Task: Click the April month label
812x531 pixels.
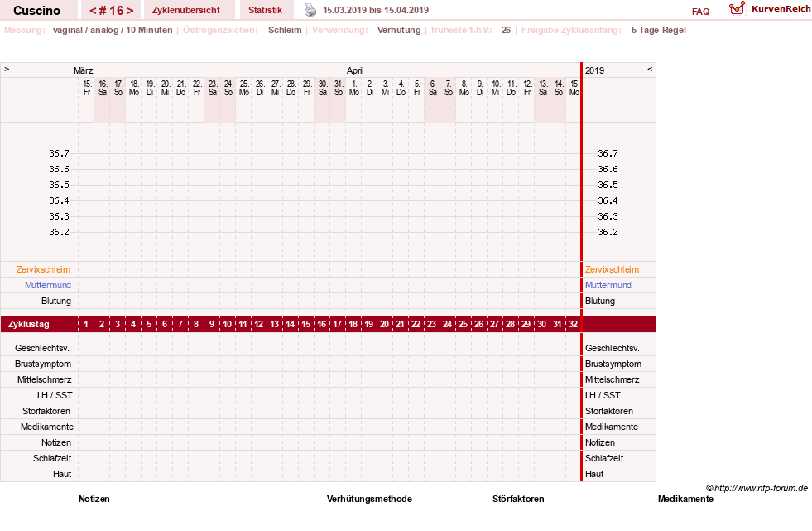Action: pos(355,70)
